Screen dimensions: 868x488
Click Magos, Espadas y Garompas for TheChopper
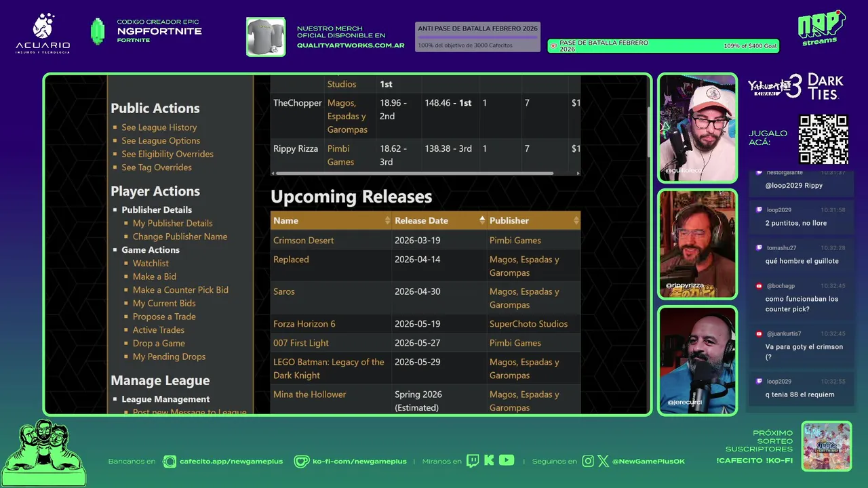pyautogui.click(x=347, y=116)
